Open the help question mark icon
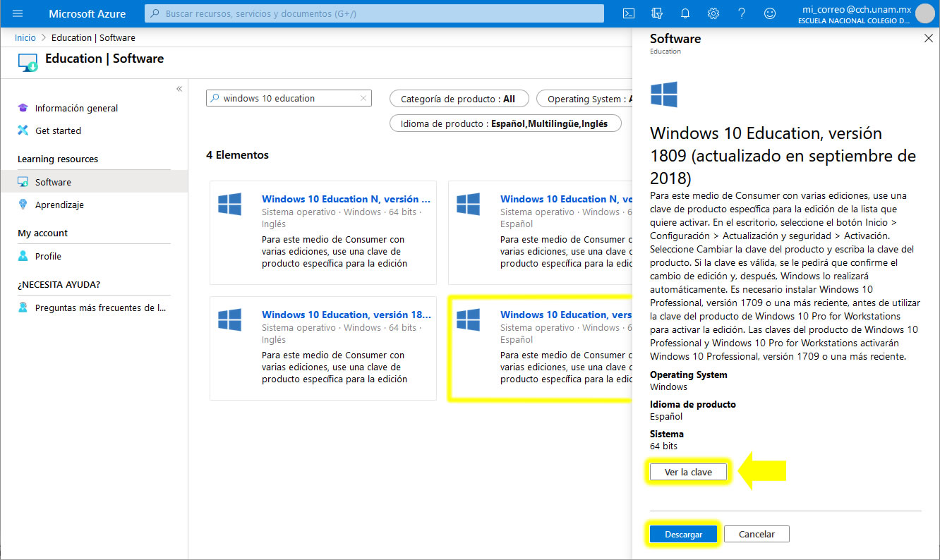Viewport: 940px width, 560px height. click(x=742, y=13)
